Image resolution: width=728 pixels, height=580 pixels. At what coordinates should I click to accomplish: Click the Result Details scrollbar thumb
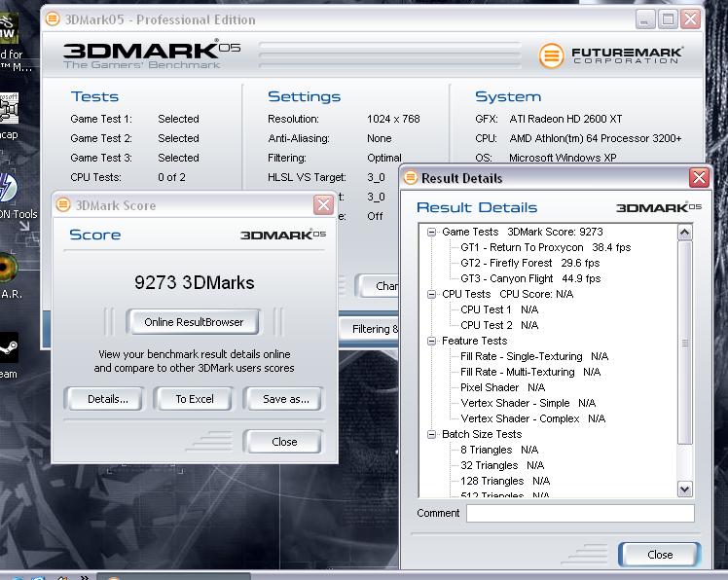click(685, 343)
